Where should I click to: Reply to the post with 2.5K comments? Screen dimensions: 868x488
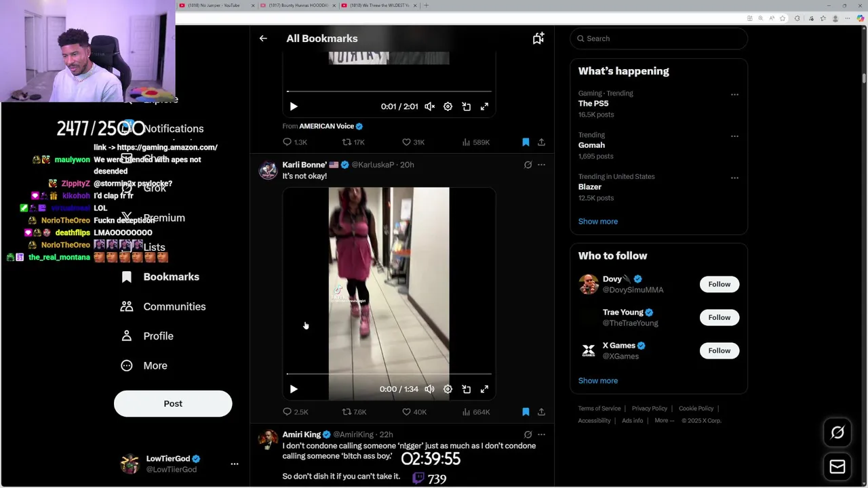pyautogui.click(x=296, y=412)
